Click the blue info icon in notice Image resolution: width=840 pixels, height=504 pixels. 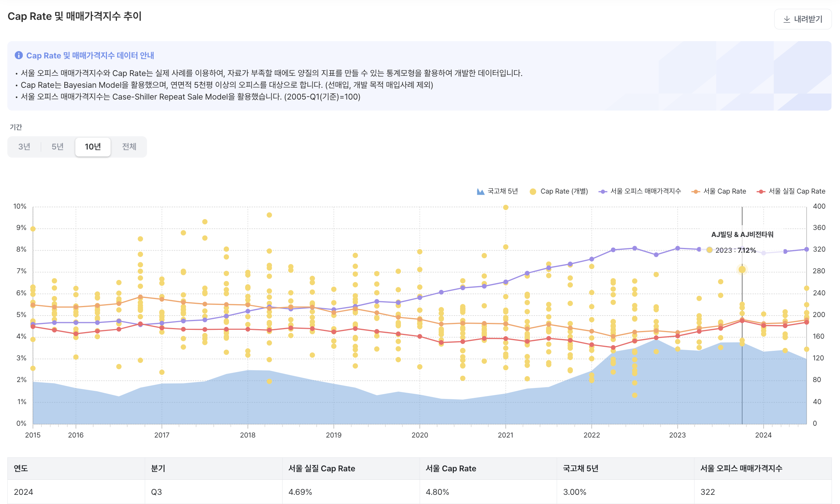point(18,55)
